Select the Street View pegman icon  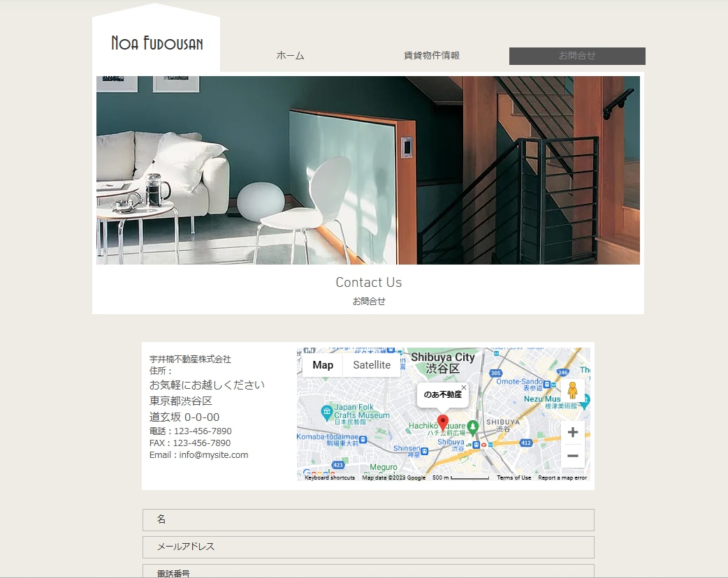click(572, 391)
